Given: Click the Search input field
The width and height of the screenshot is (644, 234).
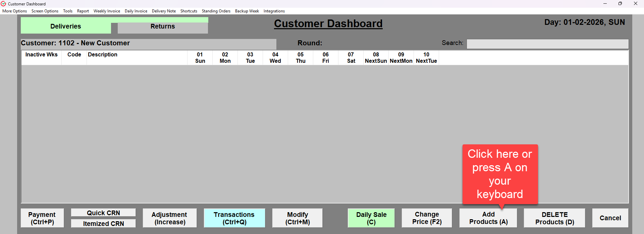Looking at the screenshot, I should (547, 44).
